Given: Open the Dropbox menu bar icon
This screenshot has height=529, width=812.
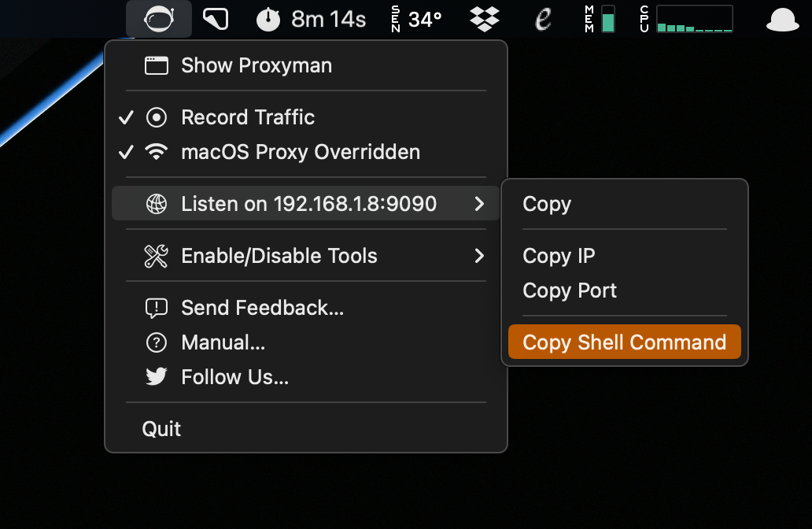Looking at the screenshot, I should 483,18.
